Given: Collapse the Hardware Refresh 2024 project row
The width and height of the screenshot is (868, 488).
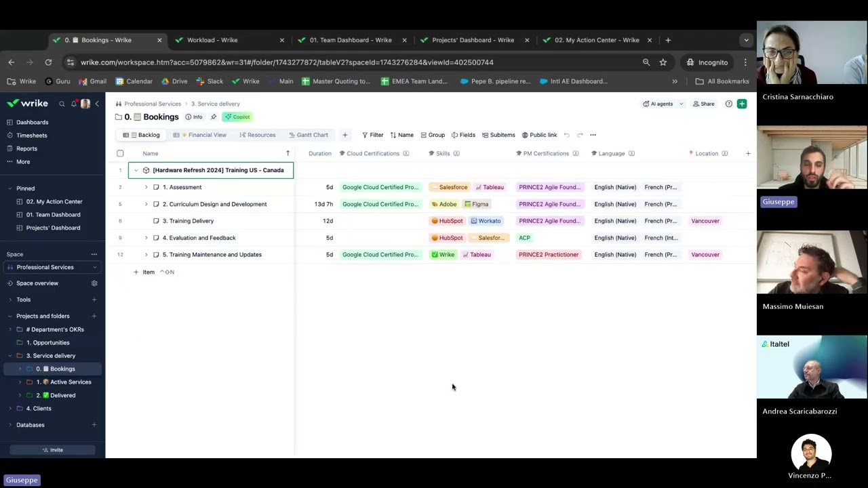Looking at the screenshot, I should [x=136, y=170].
